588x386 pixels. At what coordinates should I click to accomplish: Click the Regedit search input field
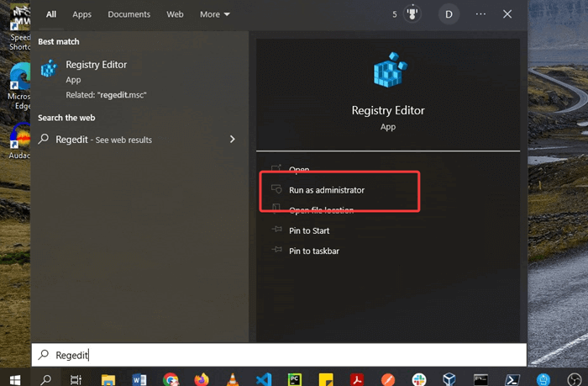click(x=277, y=355)
